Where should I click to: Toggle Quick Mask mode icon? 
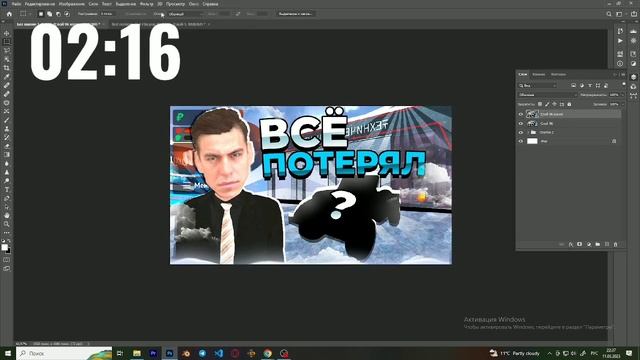coord(7,260)
